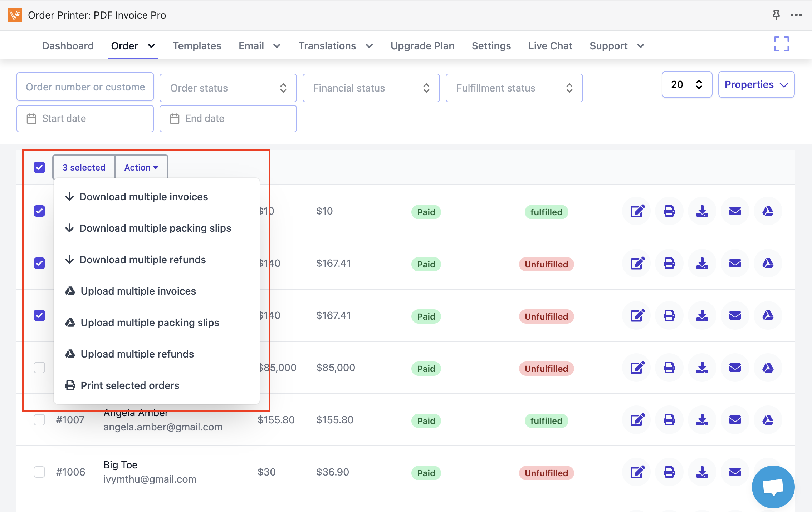Click the Start date field
The height and width of the screenshot is (512, 812).
[x=85, y=119]
